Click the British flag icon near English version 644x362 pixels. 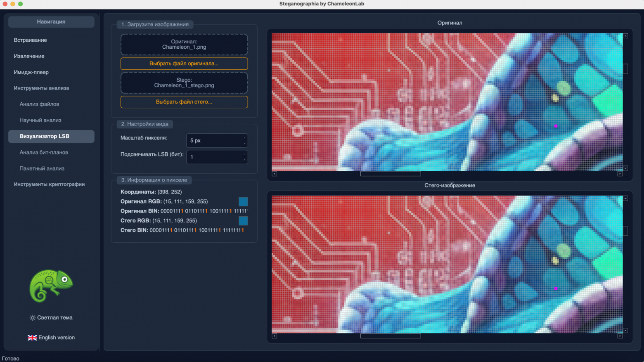[32, 337]
